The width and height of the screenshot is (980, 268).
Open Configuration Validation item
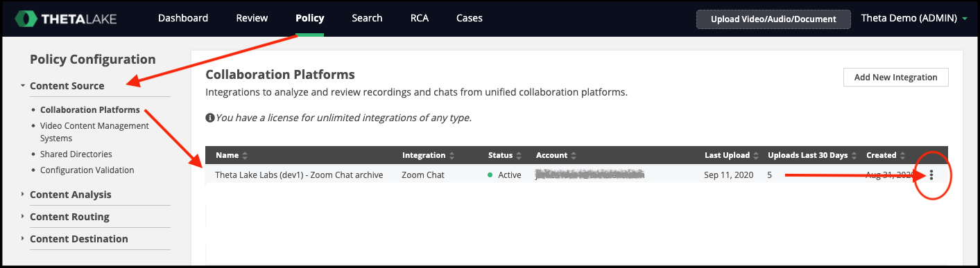[x=87, y=170]
